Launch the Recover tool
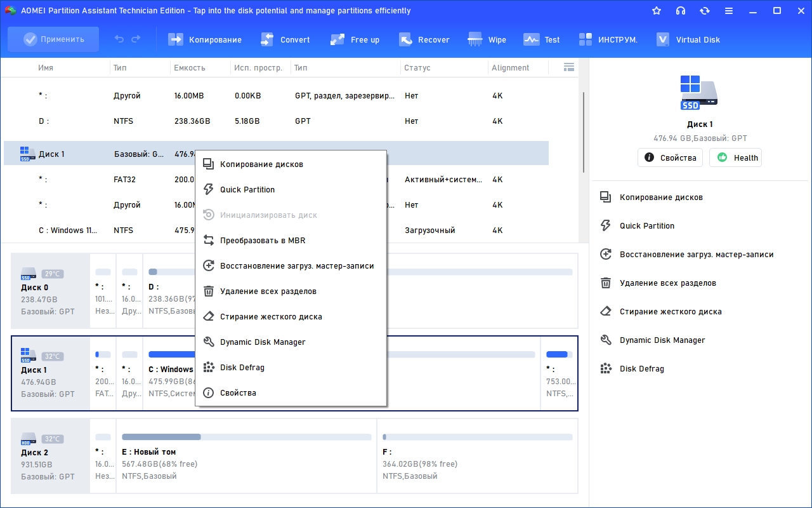This screenshot has height=508, width=812. coord(424,39)
